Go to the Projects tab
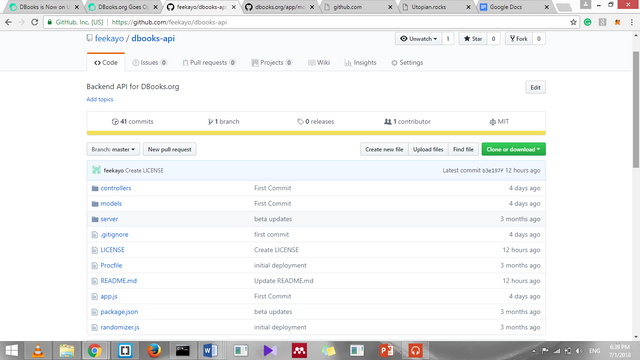The width and height of the screenshot is (640, 360). click(x=272, y=62)
